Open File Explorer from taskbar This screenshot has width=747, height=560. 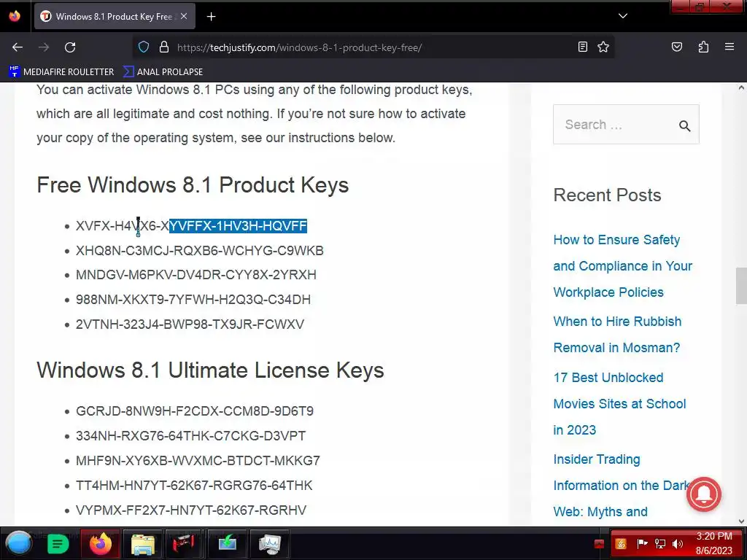142,543
